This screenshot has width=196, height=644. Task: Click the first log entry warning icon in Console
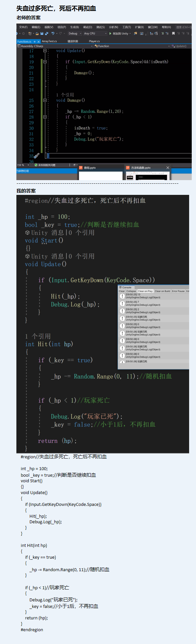click(122, 296)
